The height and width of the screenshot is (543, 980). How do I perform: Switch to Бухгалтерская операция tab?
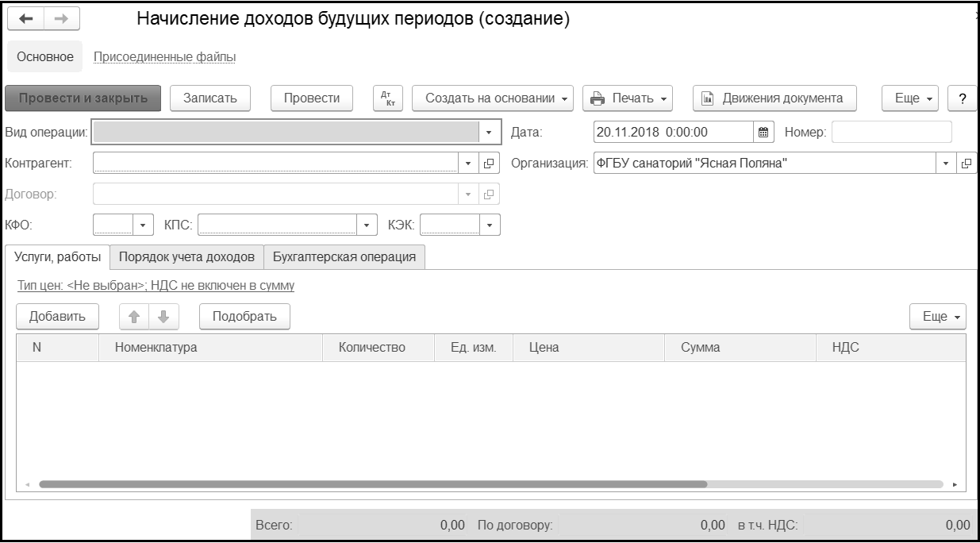pos(344,257)
